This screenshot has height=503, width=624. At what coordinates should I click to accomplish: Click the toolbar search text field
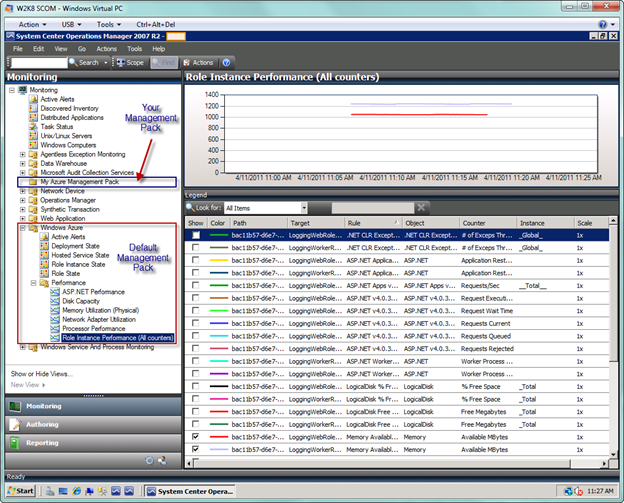tap(39, 63)
